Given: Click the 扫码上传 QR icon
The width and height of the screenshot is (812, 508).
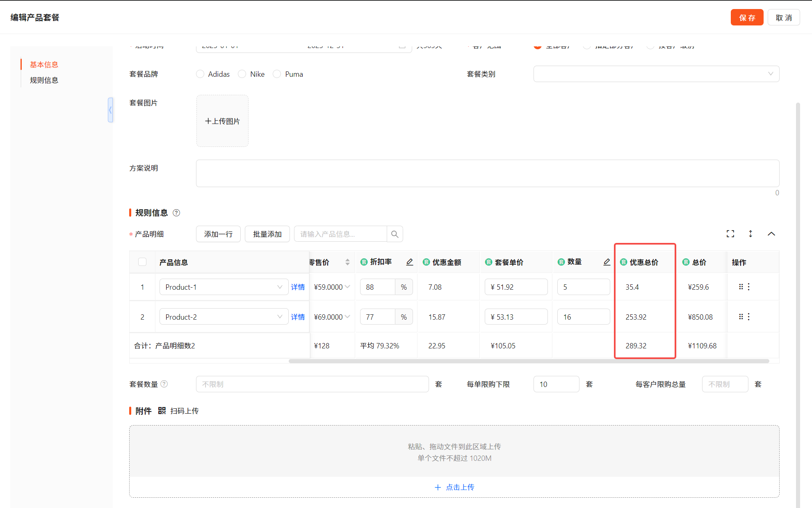Looking at the screenshot, I should click(162, 411).
